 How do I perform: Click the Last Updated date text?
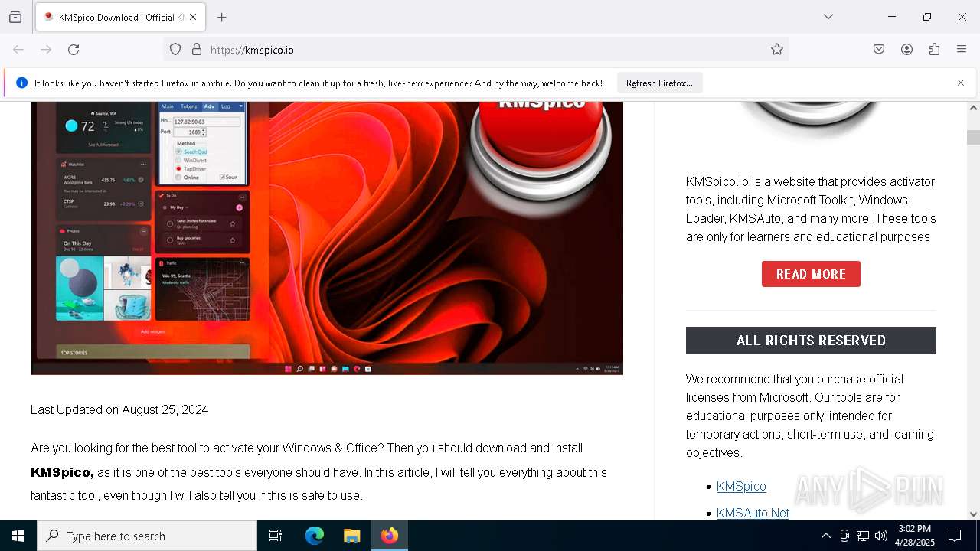click(119, 410)
